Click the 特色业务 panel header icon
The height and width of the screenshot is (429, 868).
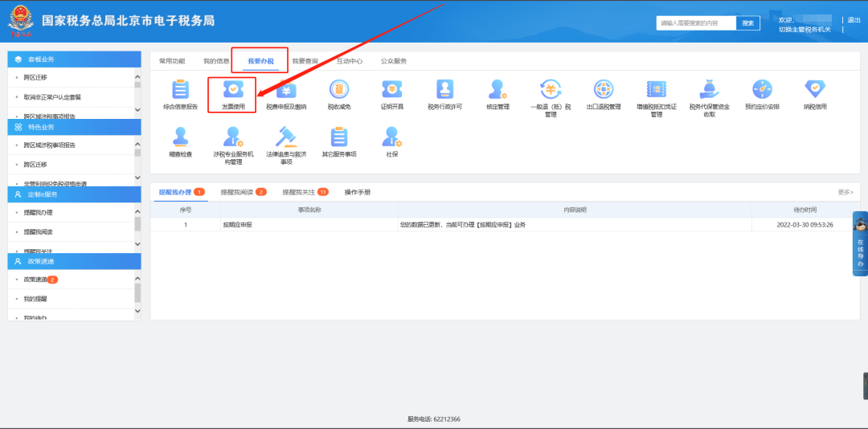[18, 127]
